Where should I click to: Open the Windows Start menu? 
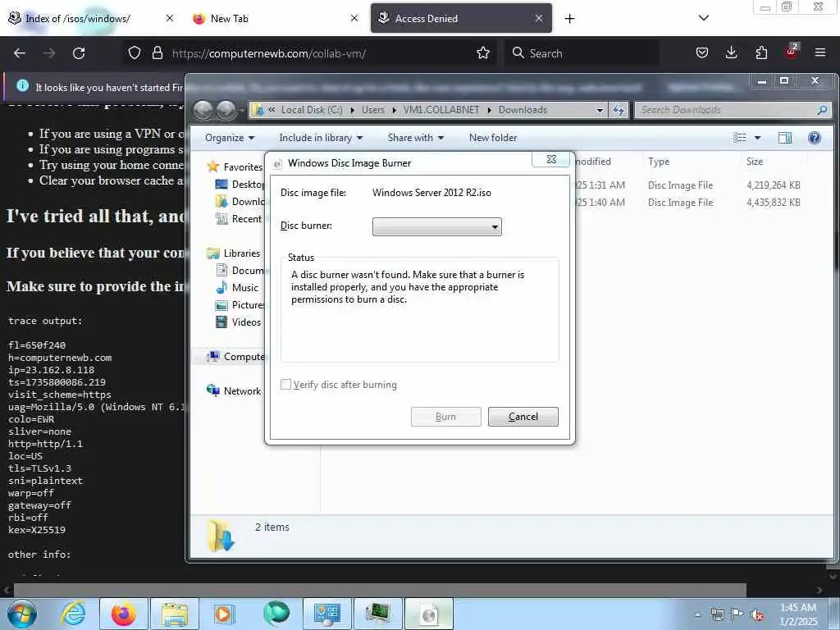coord(21,614)
